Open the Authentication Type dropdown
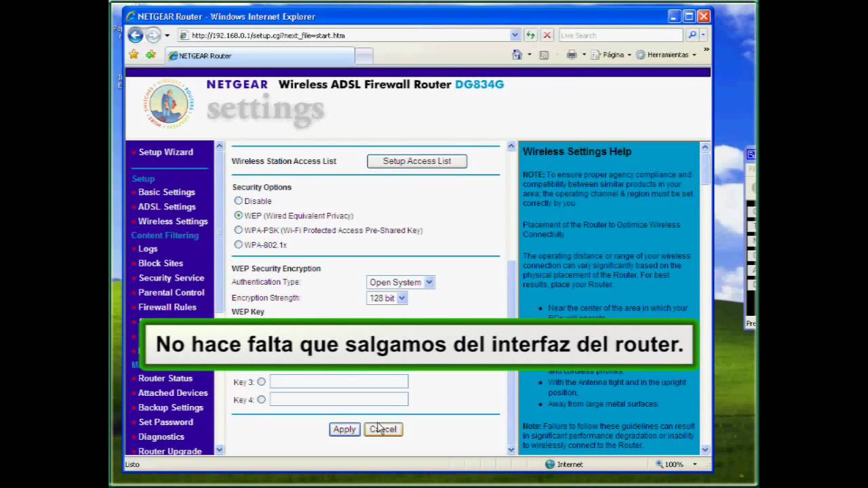The image size is (868, 488). tap(400, 283)
